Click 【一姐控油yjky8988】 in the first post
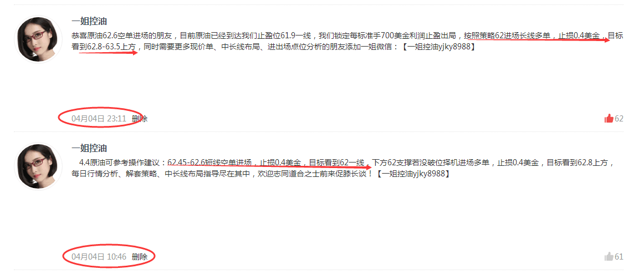644x274 pixels. click(x=438, y=47)
